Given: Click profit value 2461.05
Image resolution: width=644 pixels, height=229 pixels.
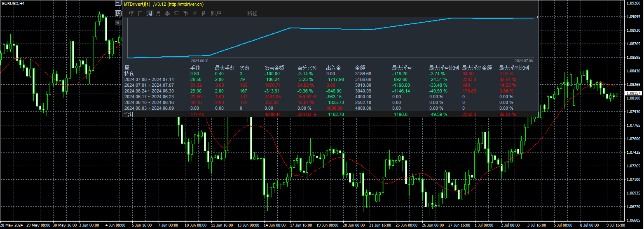Looking at the screenshot, I should pyautogui.click(x=272, y=97).
